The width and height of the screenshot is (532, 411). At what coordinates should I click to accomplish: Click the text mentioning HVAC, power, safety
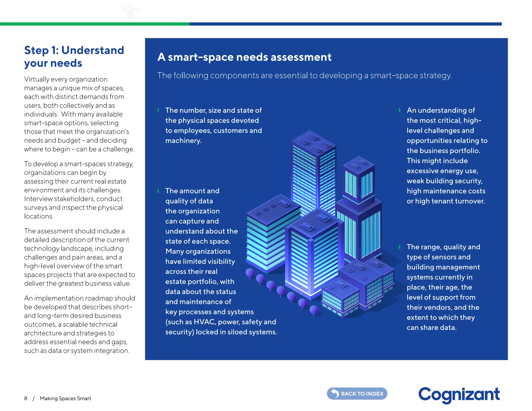click(x=221, y=322)
